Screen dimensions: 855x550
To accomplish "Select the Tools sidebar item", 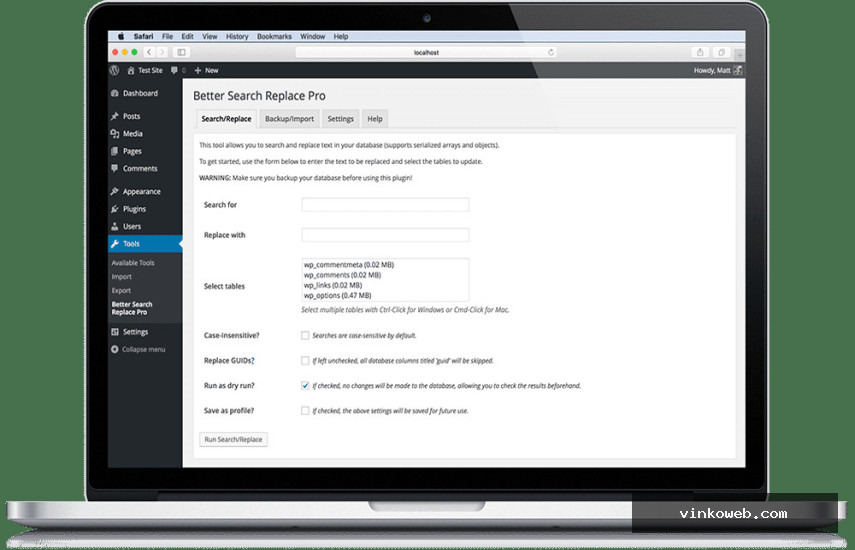I will coord(145,244).
